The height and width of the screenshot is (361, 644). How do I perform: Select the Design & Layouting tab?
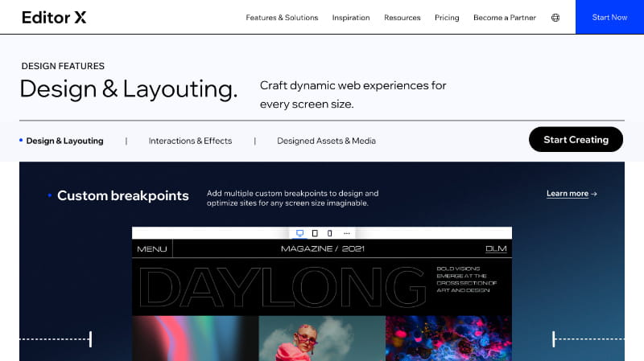click(64, 141)
